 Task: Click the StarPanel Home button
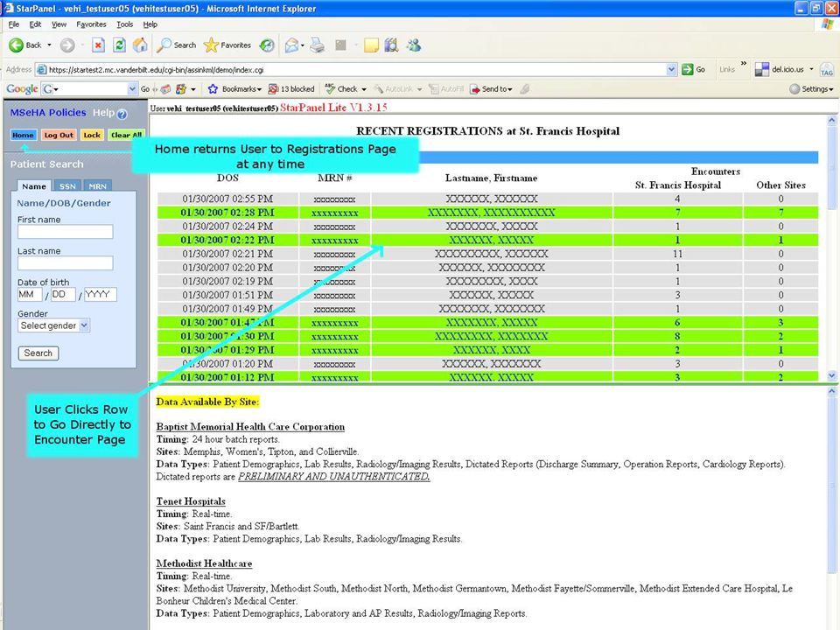[x=23, y=135]
